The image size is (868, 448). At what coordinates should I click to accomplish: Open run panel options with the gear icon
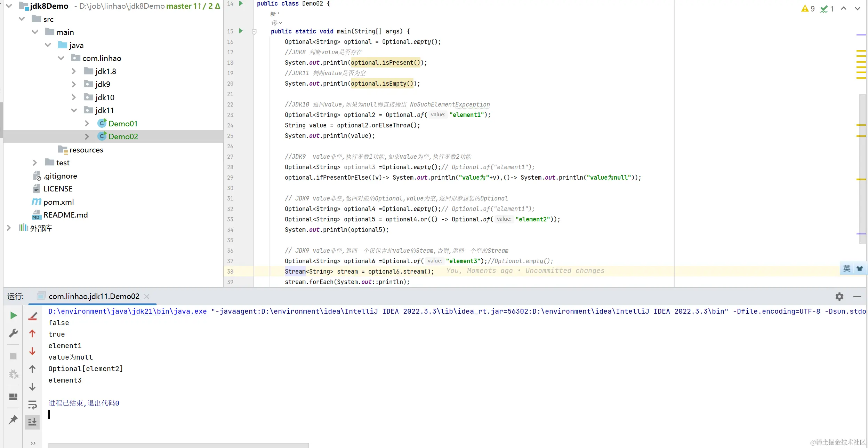coord(839,297)
